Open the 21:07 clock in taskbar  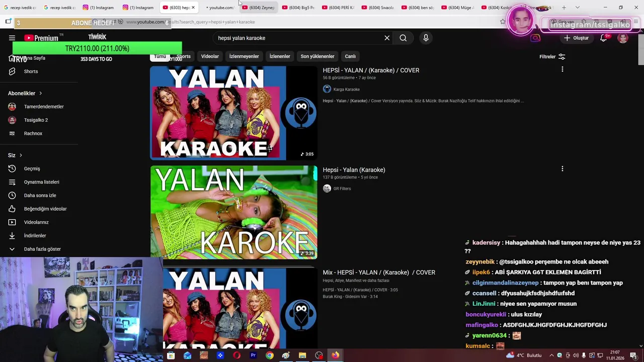point(615,355)
